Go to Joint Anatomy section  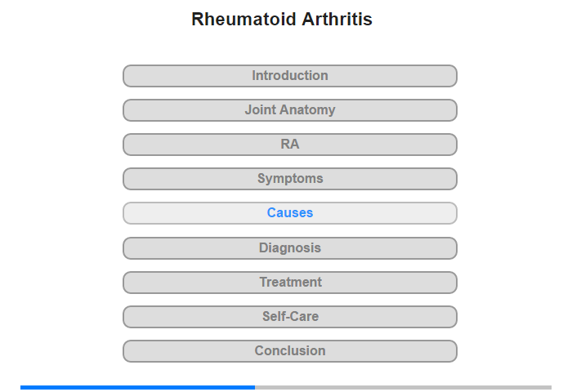click(x=290, y=110)
